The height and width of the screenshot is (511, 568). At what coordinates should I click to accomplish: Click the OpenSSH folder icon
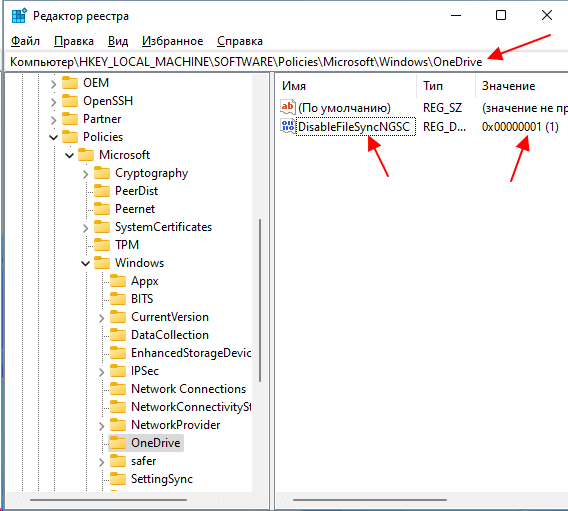[x=70, y=101]
